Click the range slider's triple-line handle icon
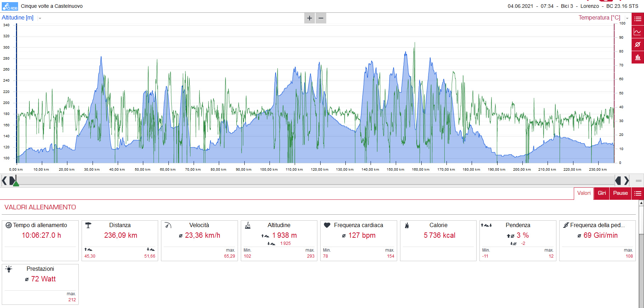Viewport: 644px width, 308px height. (x=639, y=181)
